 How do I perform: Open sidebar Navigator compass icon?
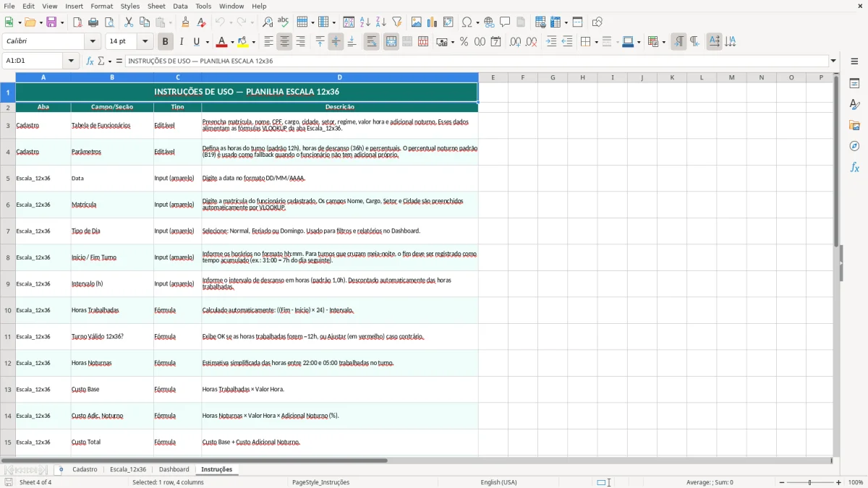(x=854, y=146)
